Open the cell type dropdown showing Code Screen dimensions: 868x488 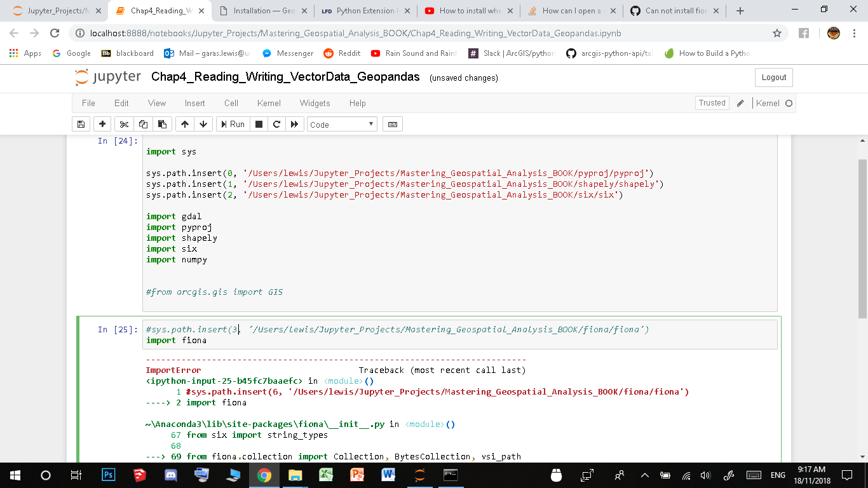coord(342,124)
